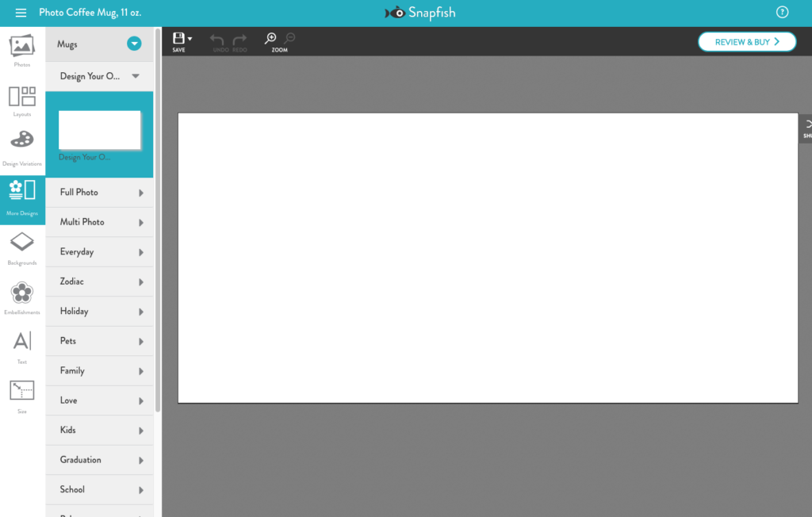Viewport: 812px width, 517px height.
Task: Expand the Everyday category
Action: pos(99,252)
